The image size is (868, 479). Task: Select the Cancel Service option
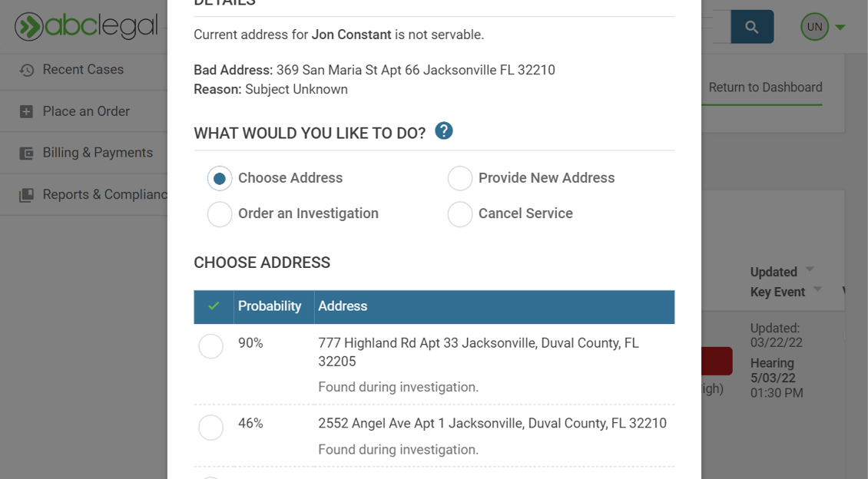(459, 213)
